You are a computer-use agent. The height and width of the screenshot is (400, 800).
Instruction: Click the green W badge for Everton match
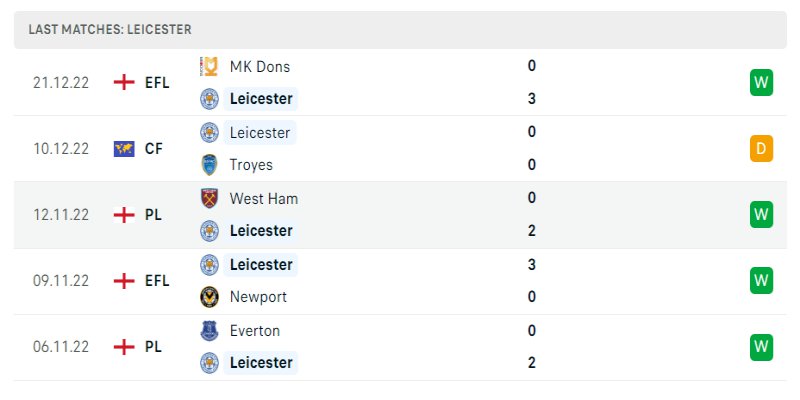(x=761, y=347)
